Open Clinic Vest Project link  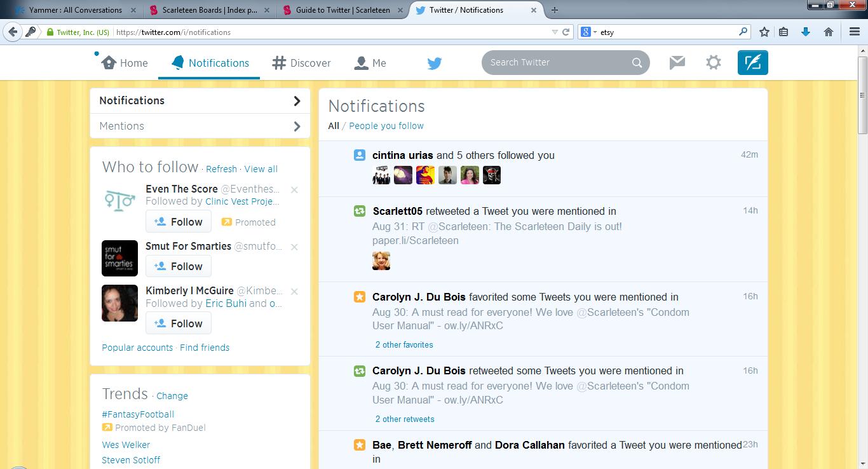[x=242, y=201]
